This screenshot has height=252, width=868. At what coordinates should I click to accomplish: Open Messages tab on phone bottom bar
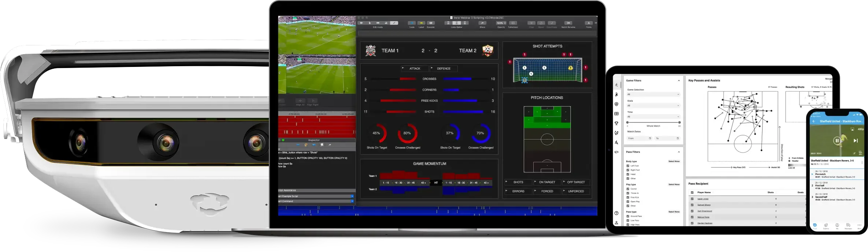click(x=848, y=226)
